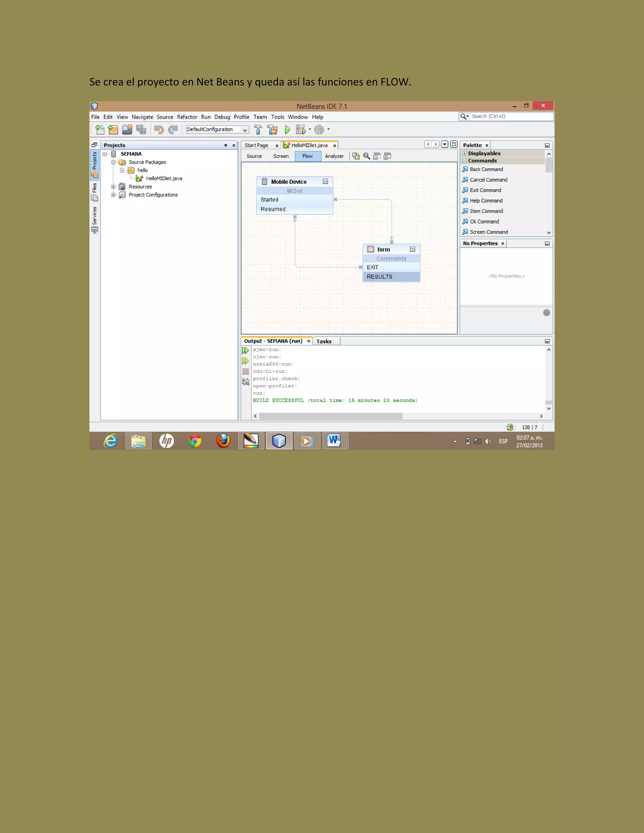Close the HelloMIDlet.java editor tab

(x=335, y=146)
